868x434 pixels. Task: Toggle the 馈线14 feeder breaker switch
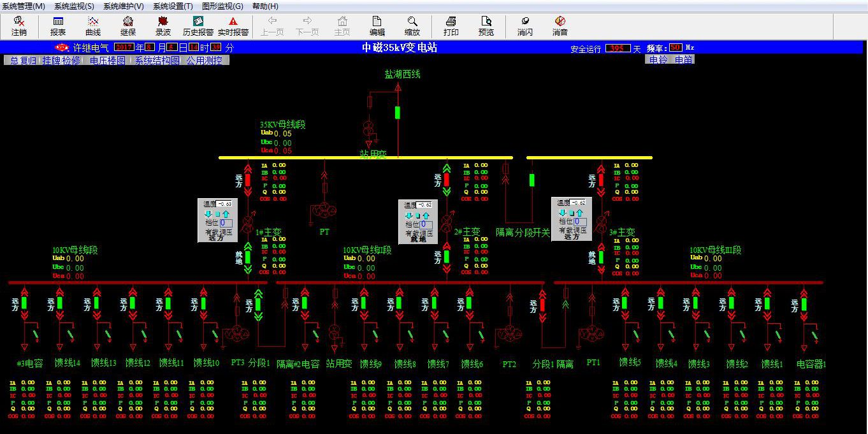60,303
